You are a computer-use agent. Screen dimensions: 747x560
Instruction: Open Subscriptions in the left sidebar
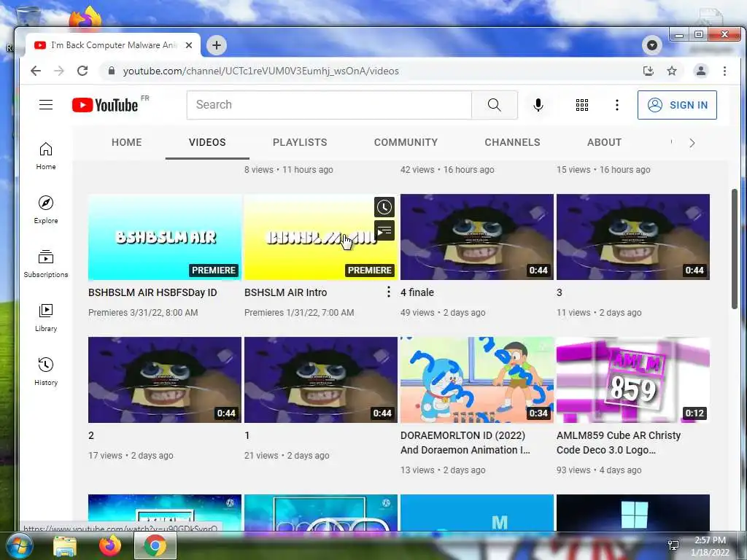46,263
